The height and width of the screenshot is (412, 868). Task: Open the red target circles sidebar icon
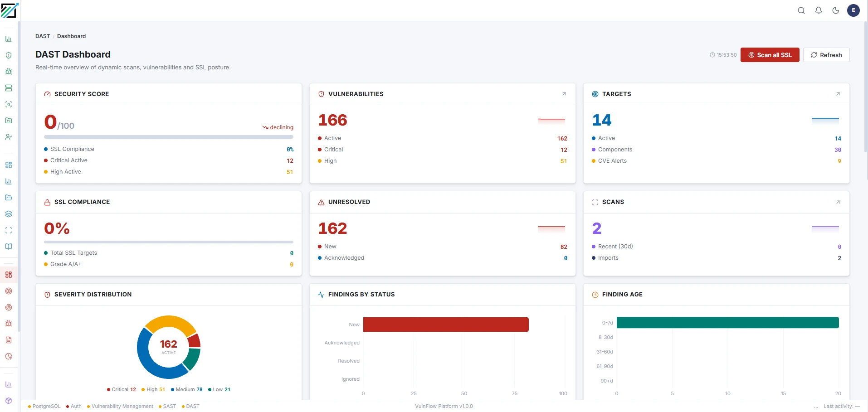click(9, 291)
